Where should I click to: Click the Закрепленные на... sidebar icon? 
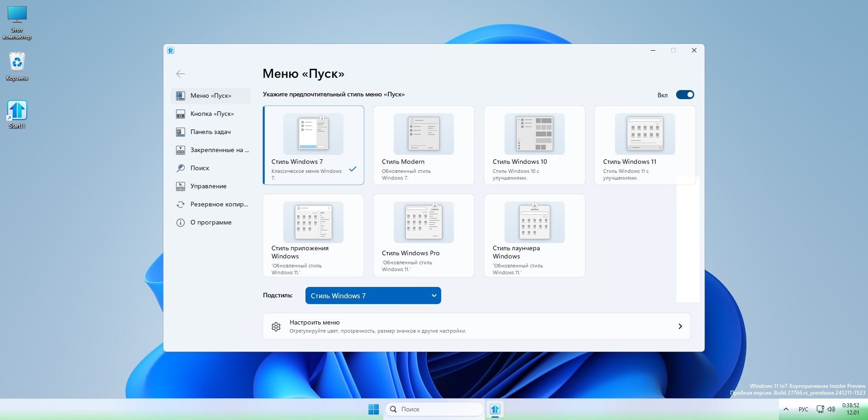click(x=180, y=150)
